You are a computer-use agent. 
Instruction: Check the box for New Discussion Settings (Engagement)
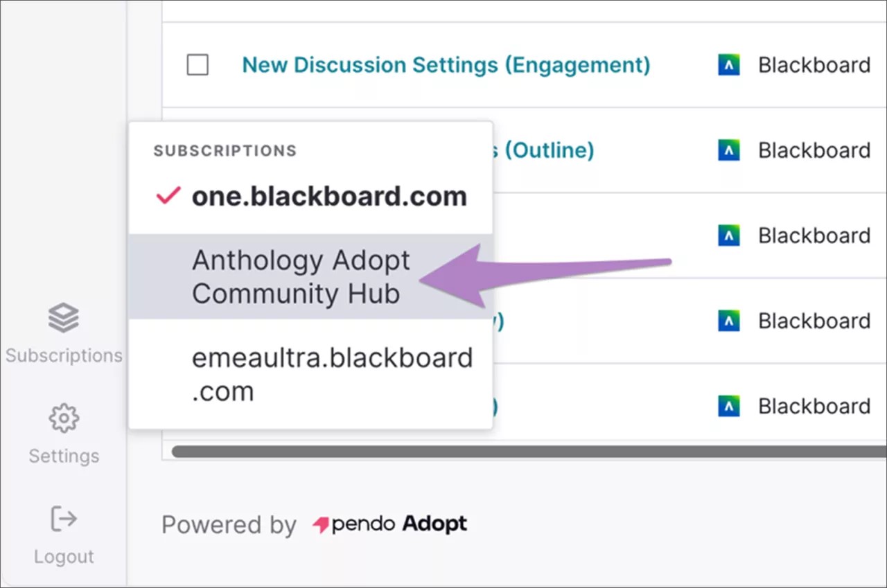pos(197,64)
